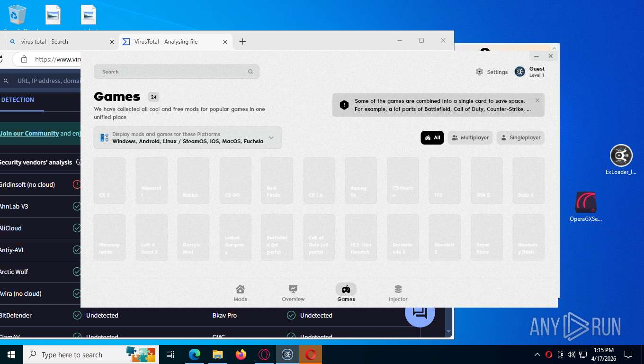This screenshot has width=644, height=364.
Task: Click the Settings gear
Action: click(480, 72)
